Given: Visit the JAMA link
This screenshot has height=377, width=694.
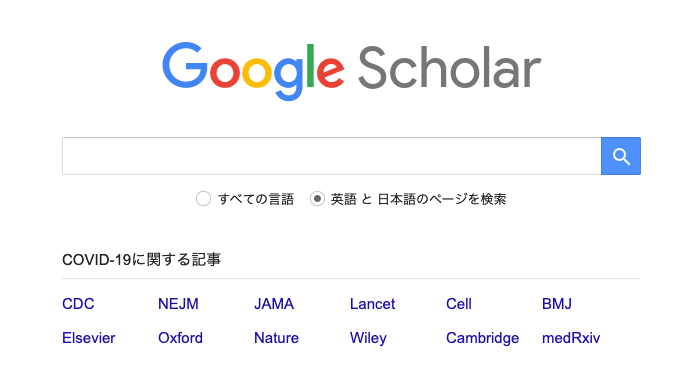Looking at the screenshot, I should tap(274, 304).
